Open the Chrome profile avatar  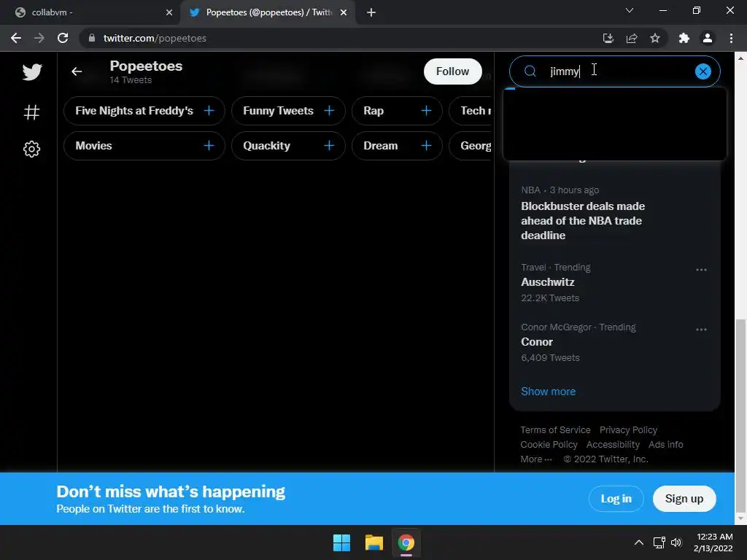[708, 38]
